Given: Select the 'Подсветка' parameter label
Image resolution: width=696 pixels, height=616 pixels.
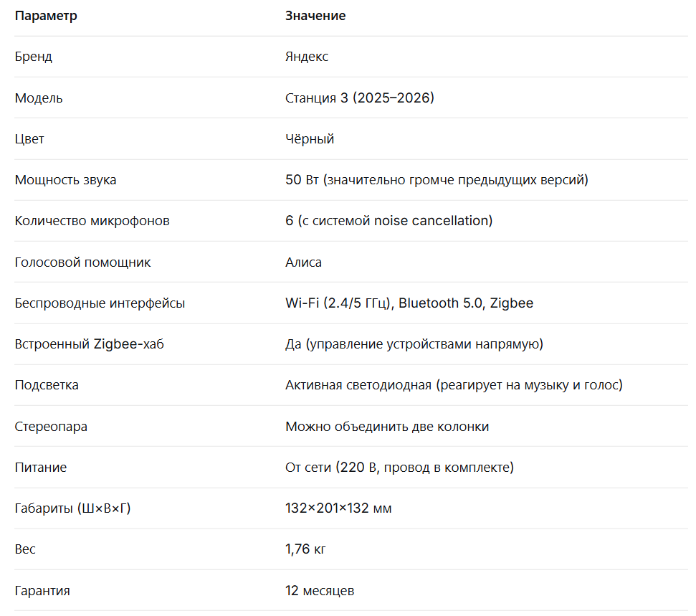Looking at the screenshot, I should (47, 385).
